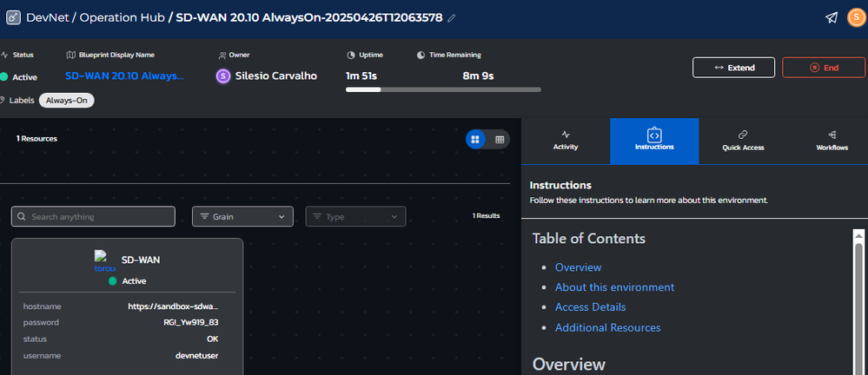Switch to grid view of resources
Viewport: 868px width, 375px height.
475,140
